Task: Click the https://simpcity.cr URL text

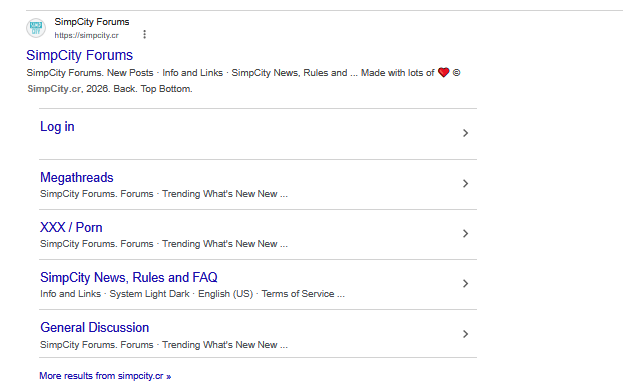Action: click(87, 35)
